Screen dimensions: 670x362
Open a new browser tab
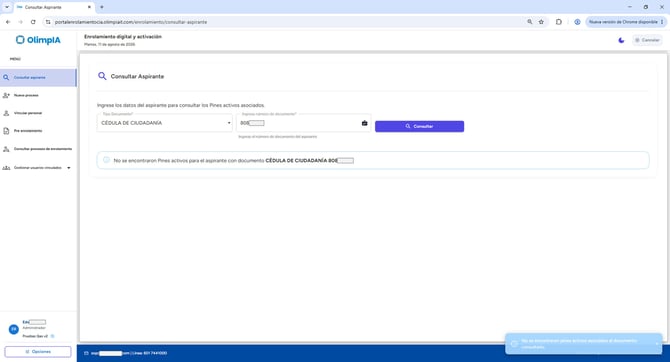coord(102,7)
